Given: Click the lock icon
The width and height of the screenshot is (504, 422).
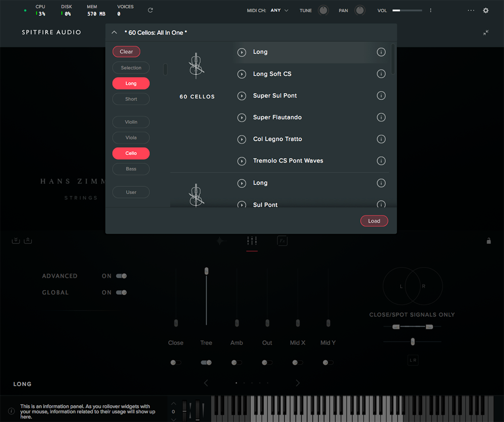Looking at the screenshot, I should [x=489, y=241].
